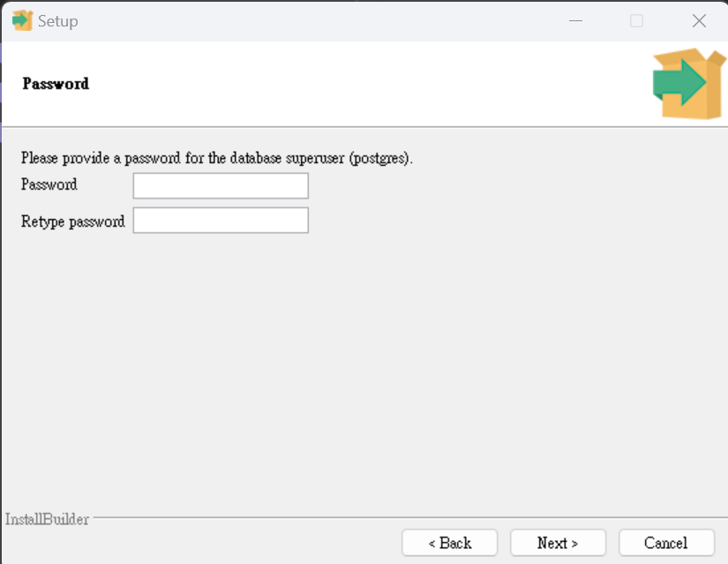The height and width of the screenshot is (564, 728).
Task: Click the "Retype password" field label
Action: click(73, 222)
